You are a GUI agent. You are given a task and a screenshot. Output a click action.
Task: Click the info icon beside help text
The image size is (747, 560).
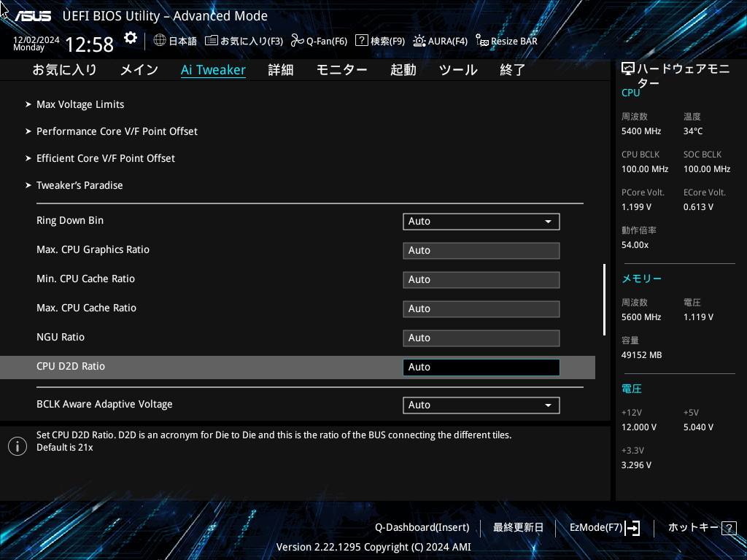pyautogui.click(x=18, y=446)
